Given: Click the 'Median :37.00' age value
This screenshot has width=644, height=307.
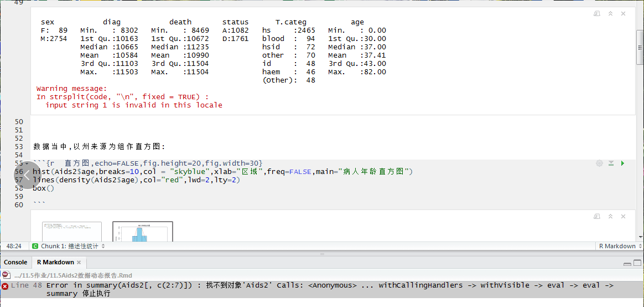Looking at the screenshot, I should [x=357, y=47].
